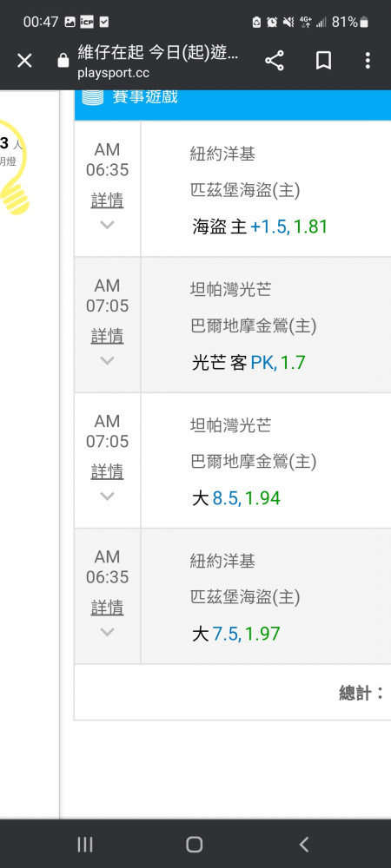Open Android recent apps button

tap(85, 845)
